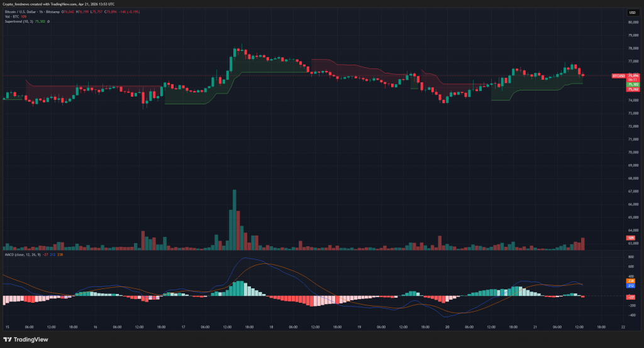
Task: Click the blue MACD 212 axis label
Action: click(631, 286)
